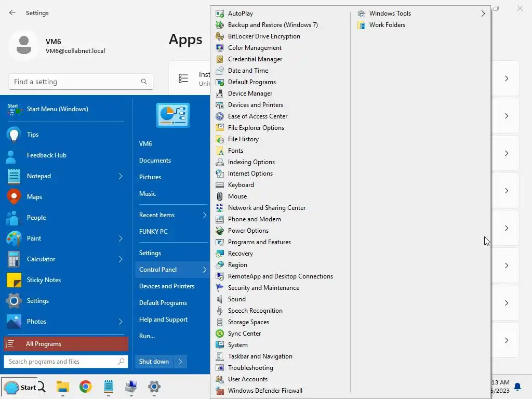Expand the Photos submenu arrow

[x=121, y=322]
